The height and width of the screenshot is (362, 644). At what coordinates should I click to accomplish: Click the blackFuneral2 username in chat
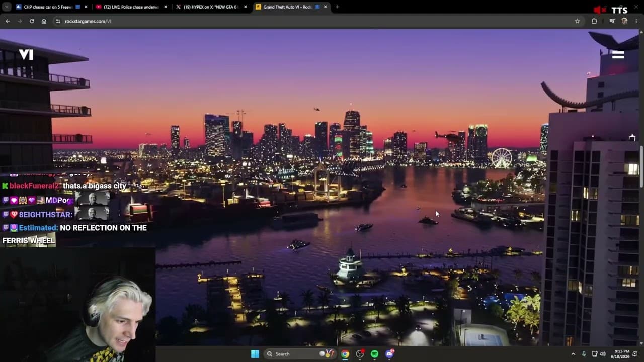(35, 186)
